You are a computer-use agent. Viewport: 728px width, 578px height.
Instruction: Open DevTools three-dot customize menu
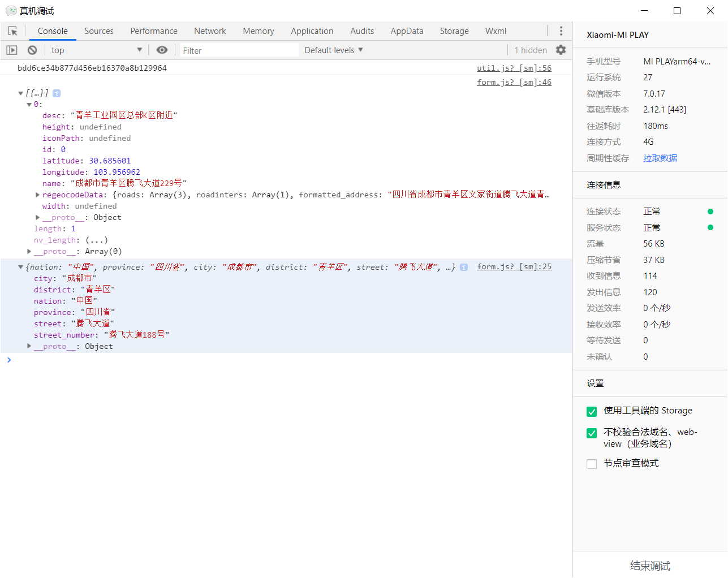tap(561, 31)
